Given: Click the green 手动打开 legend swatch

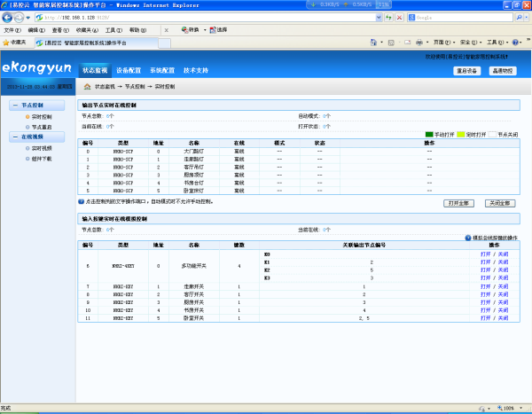Looking at the screenshot, I should 429,134.
